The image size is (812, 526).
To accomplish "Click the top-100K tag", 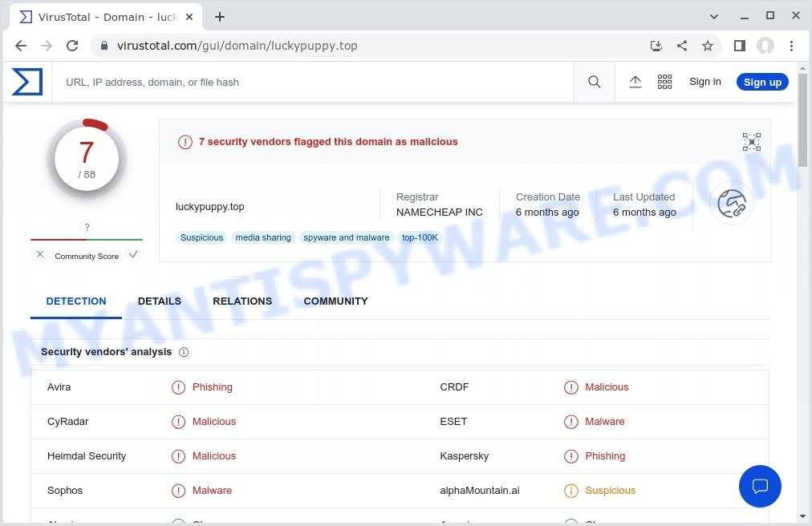I will [420, 237].
